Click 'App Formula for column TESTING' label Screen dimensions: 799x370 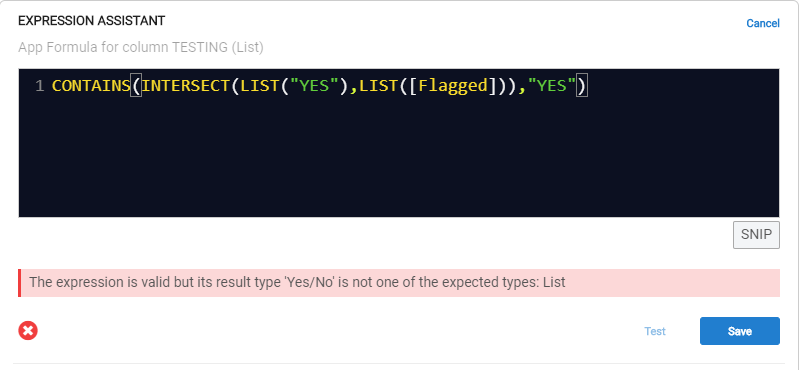point(141,47)
